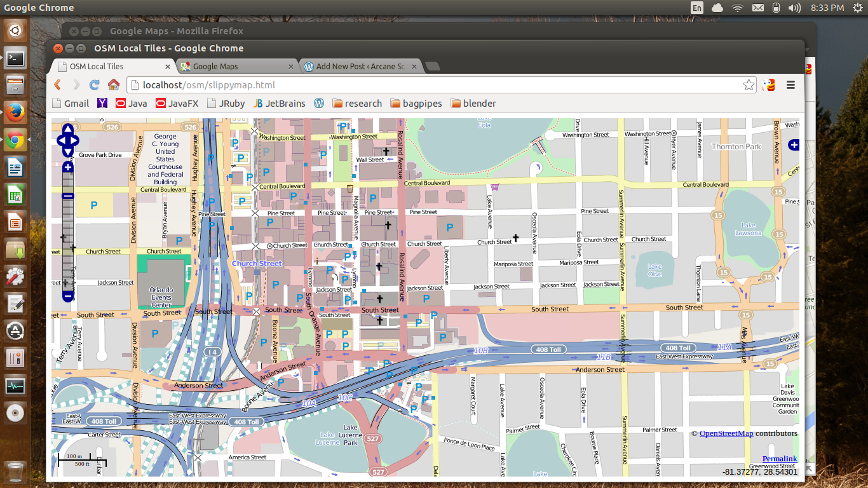This screenshot has width=868, height=488.
Task: Open the JetBrains bookmark
Action: coord(279,104)
